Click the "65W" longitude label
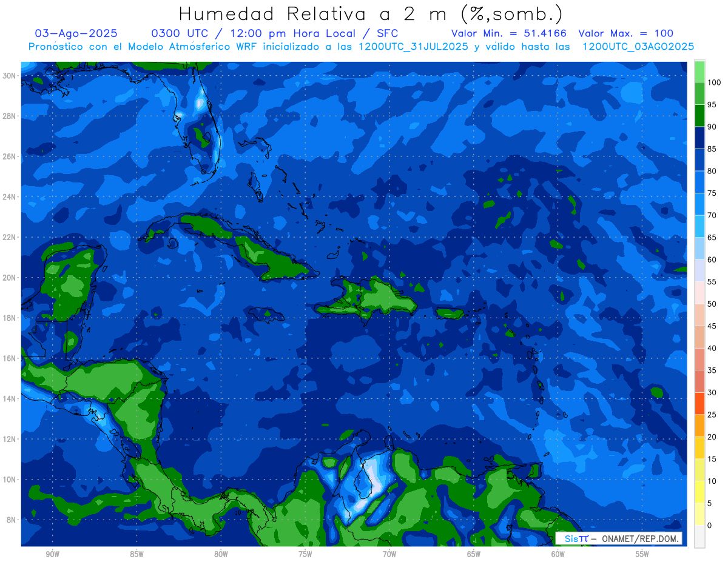Screen dimensions: 728x562 (x=474, y=554)
